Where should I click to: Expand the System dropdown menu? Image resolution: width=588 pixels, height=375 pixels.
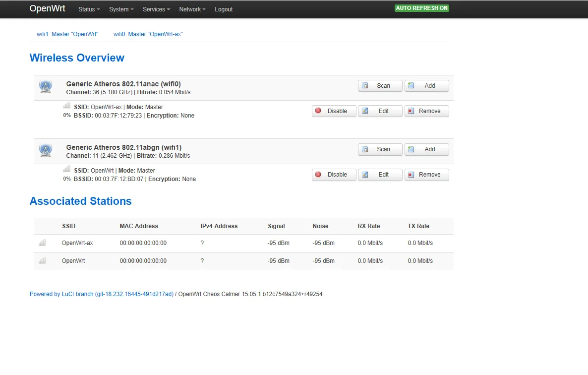point(121,9)
